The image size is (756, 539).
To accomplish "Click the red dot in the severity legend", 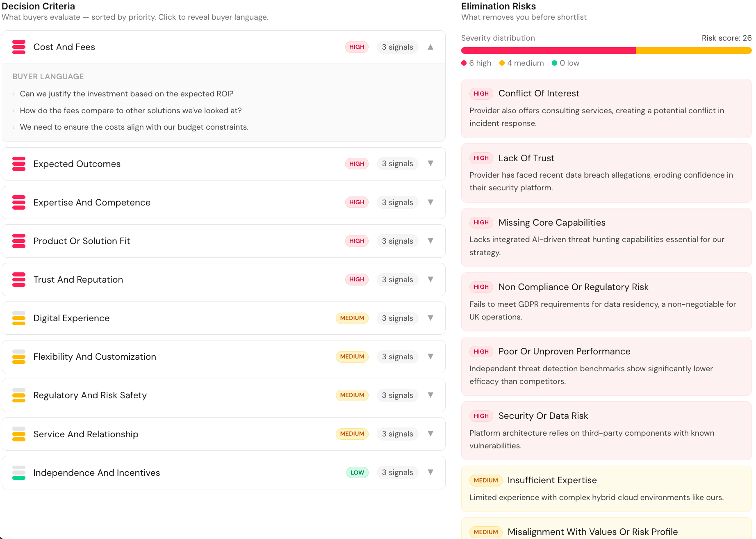I will coord(464,63).
